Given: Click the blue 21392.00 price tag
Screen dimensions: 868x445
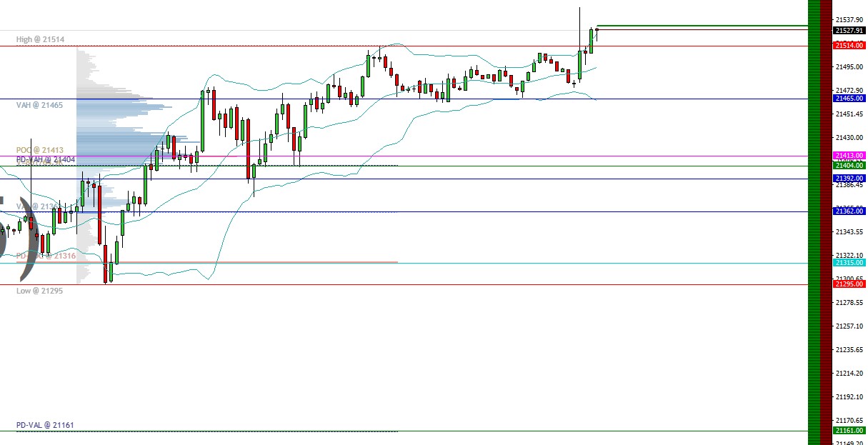Looking at the screenshot, I should [849, 178].
